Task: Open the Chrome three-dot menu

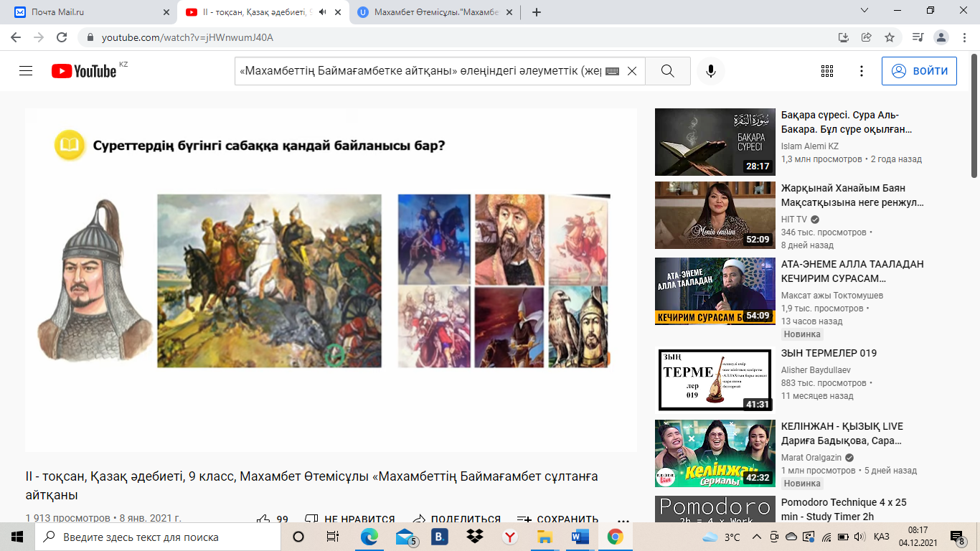Action: pos(964,37)
